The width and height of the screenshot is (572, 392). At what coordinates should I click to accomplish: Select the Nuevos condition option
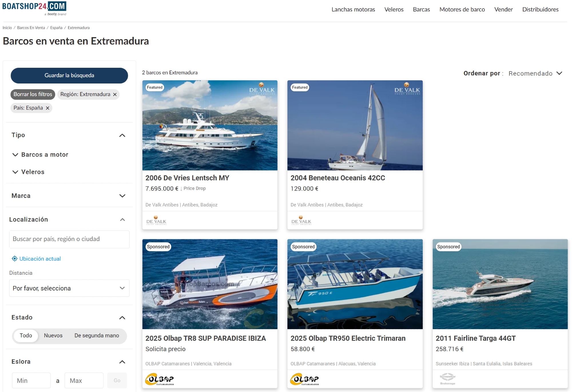pos(53,335)
